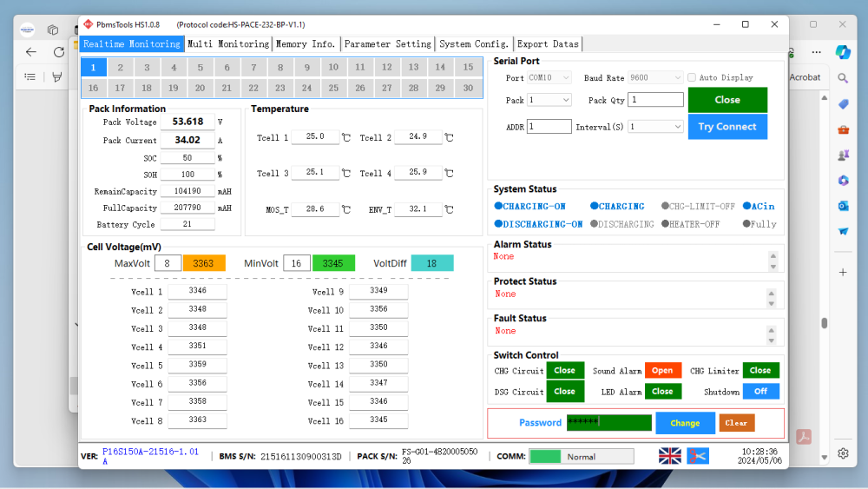Click the UK flag language icon

click(x=670, y=456)
